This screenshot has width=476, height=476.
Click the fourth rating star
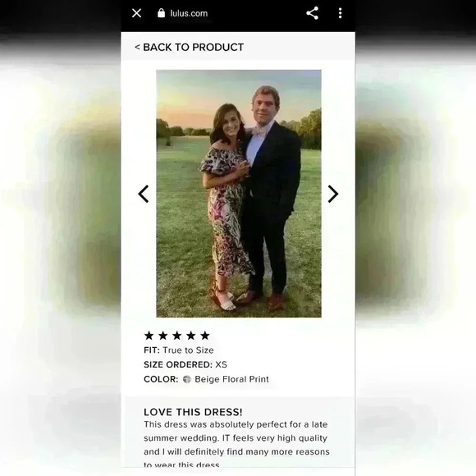pos(191,336)
